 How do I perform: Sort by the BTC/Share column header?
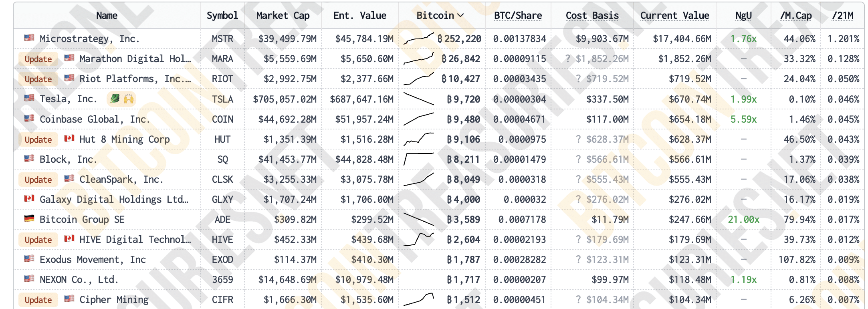click(x=518, y=16)
